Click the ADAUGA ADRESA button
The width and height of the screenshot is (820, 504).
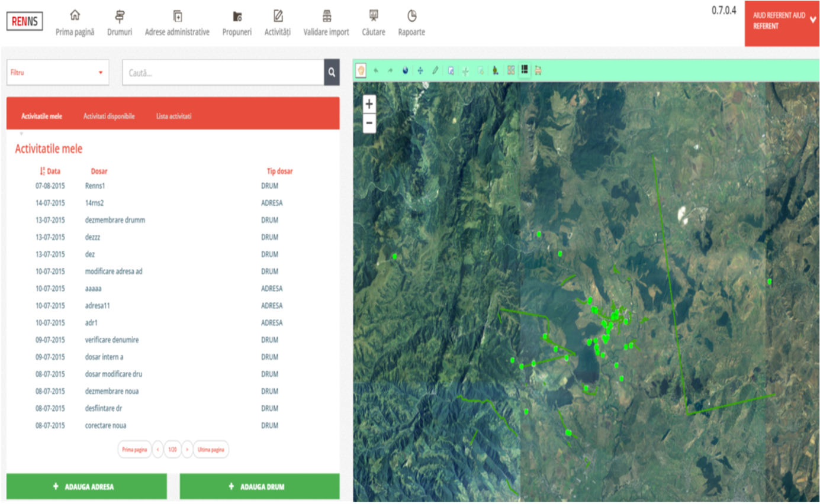pyautogui.click(x=86, y=487)
